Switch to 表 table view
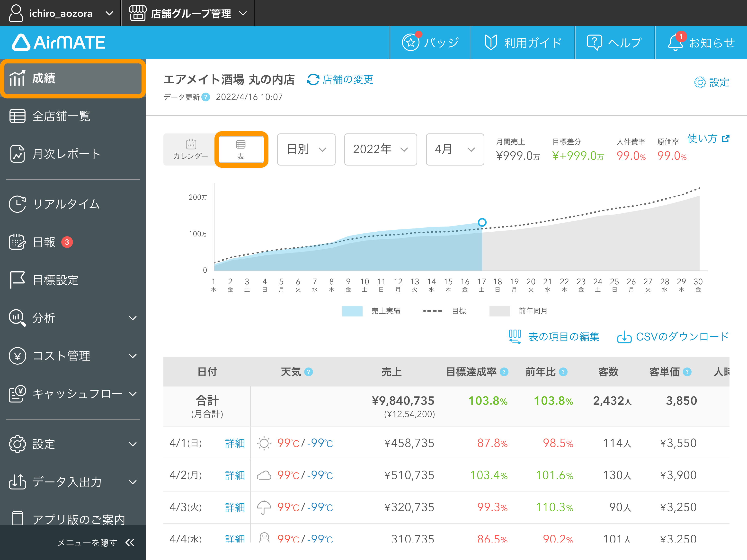This screenshot has height=560, width=747. click(241, 149)
